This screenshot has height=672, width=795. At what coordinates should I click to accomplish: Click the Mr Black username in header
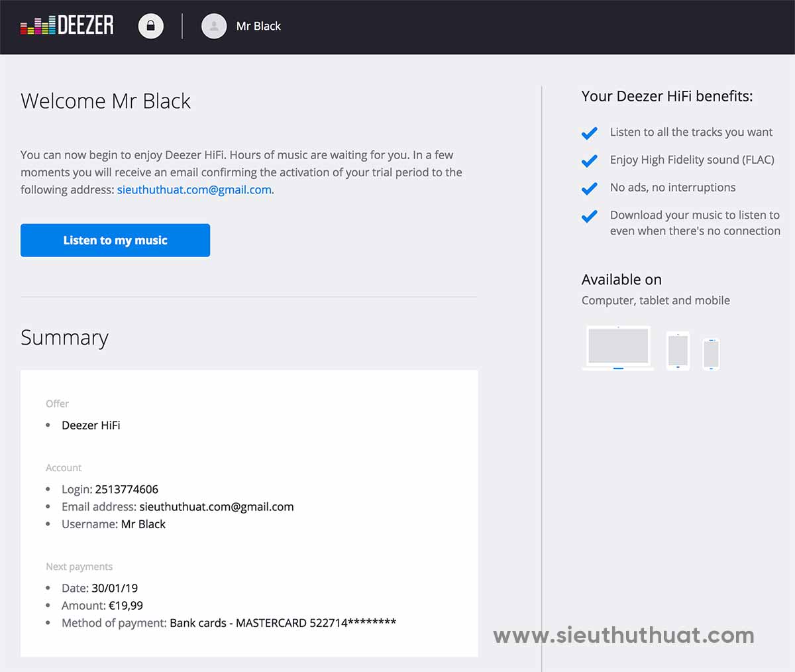tap(258, 26)
